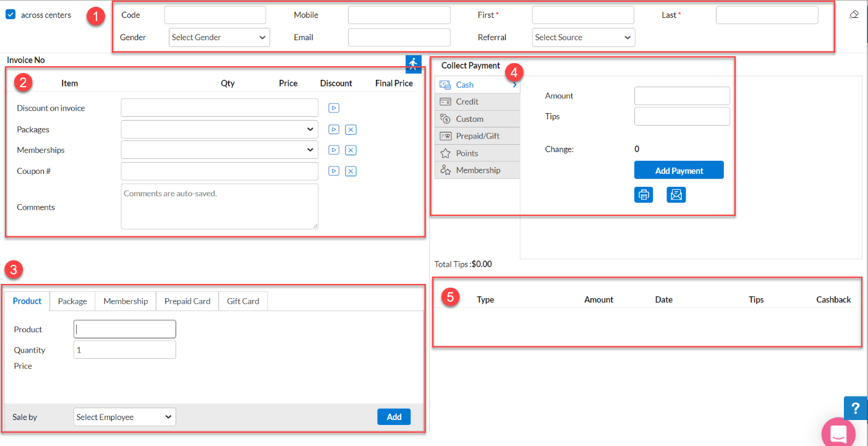Select the Cash payment tab

click(x=477, y=85)
